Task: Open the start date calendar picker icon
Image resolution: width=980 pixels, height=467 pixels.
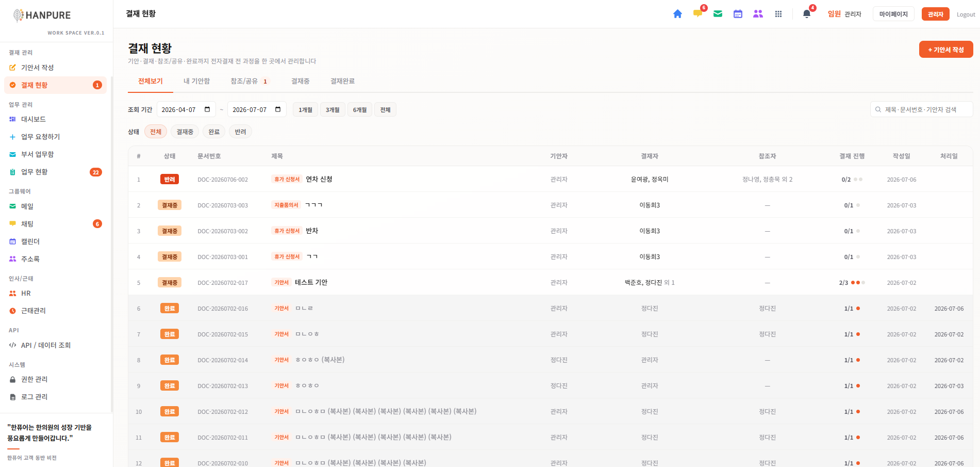Action: click(x=207, y=109)
